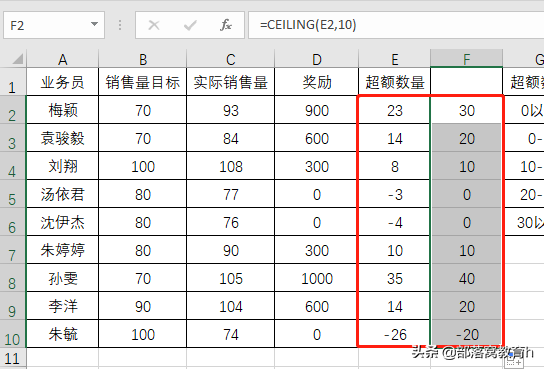The height and width of the screenshot is (369, 544).
Task: Select the cell with name 朱毓
Action: [x=62, y=335]
